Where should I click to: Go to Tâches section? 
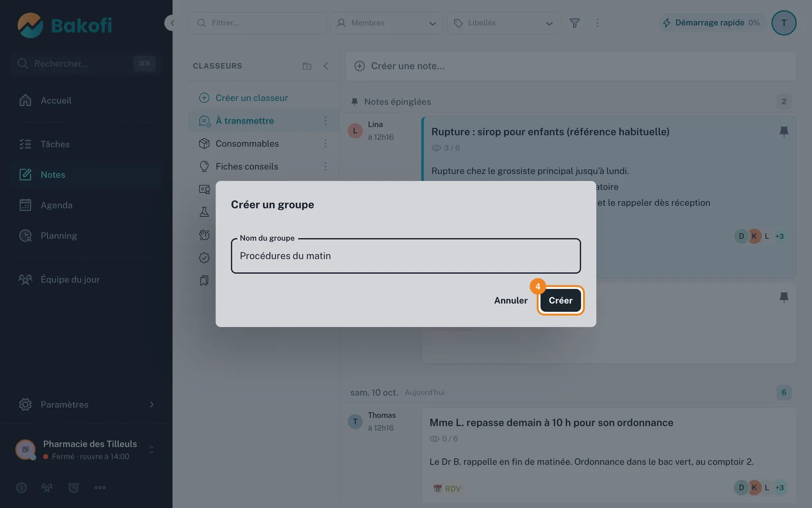click(86, 144)
